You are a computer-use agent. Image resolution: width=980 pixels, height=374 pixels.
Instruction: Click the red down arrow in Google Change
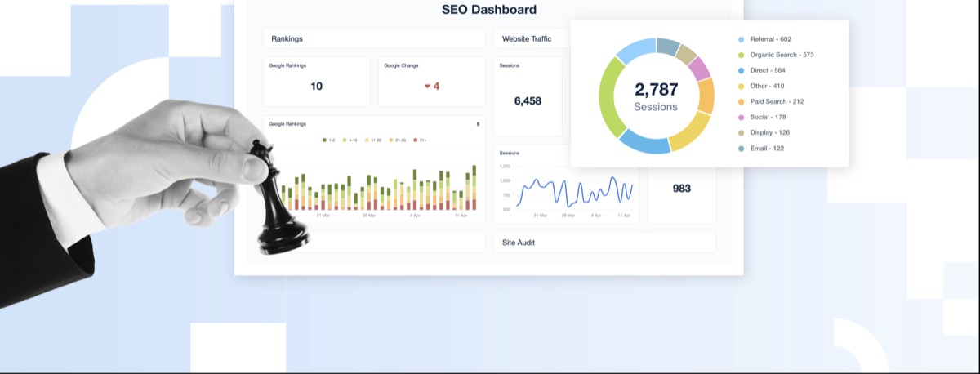click(426, 87)
